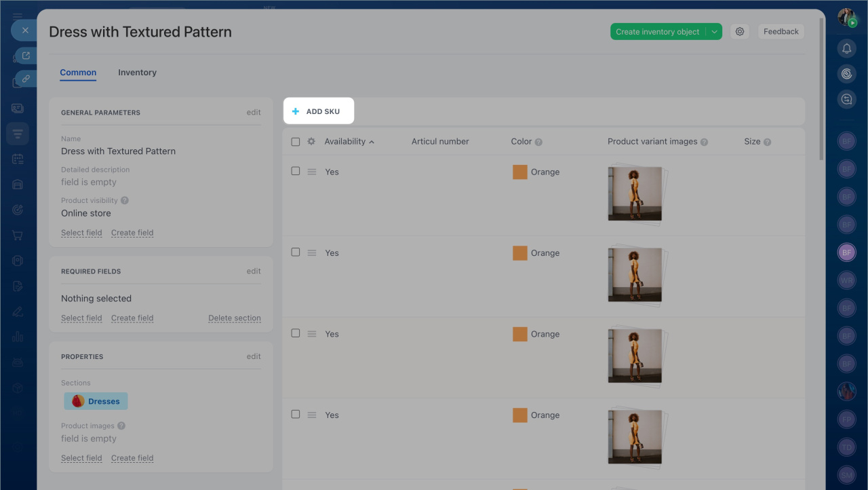868x490 pixels.
Task: Click the copy link icon on left edge
Action: (26, 79)
